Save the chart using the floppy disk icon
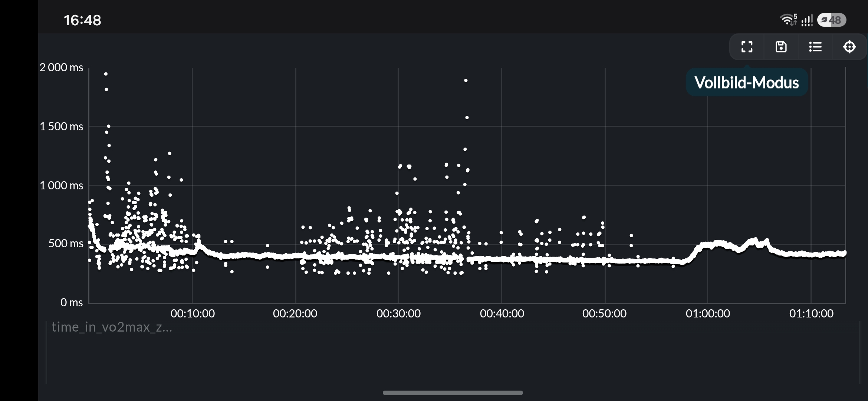The width and height of the screenshot is (868, 401). tap(781, 47)
